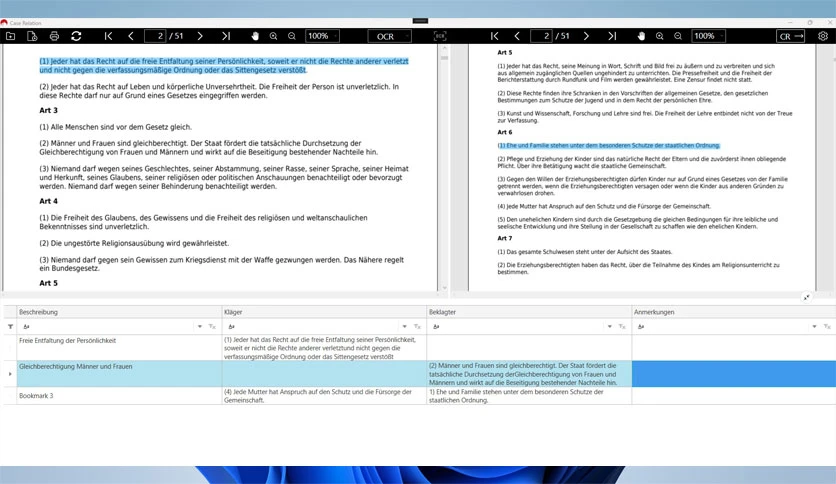Clear the Kläger column filter
The width and height of the screenshot is (836, 484).
(417, 327)
